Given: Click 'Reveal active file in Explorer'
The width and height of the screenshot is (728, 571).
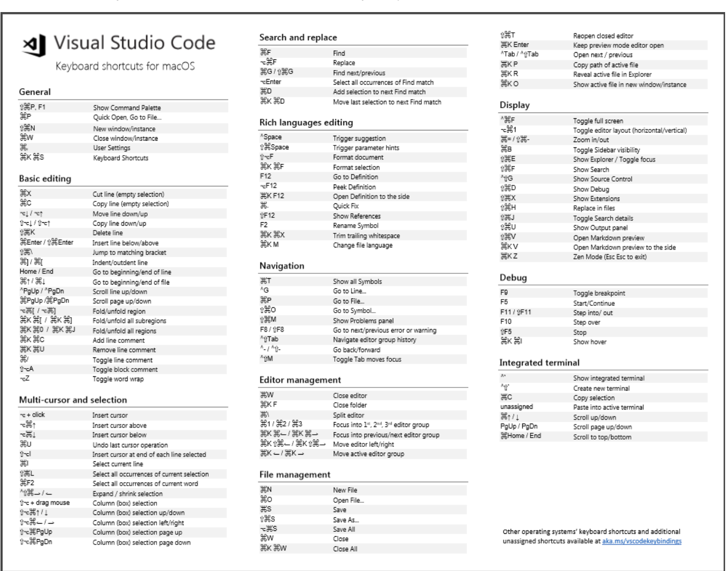Looking at the screenshot, I should tap(612, 74).
